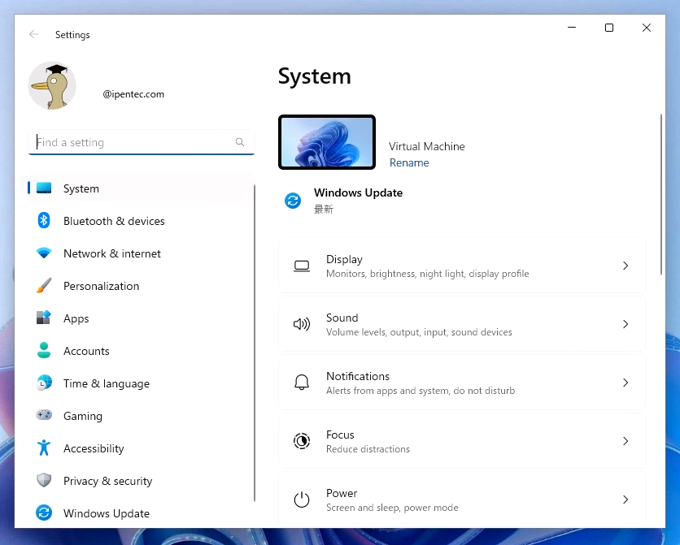Click the Display laptop icon
The image size is (680, 545).
302,266
